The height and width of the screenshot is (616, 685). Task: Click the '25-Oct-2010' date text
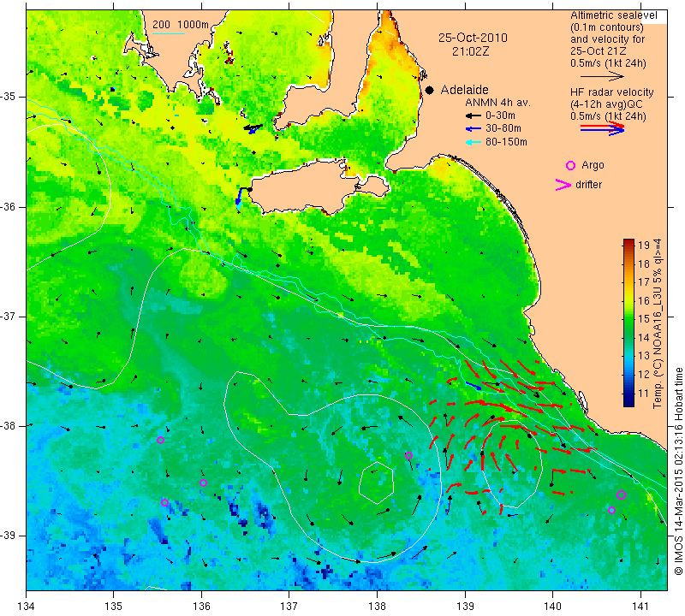474,38
